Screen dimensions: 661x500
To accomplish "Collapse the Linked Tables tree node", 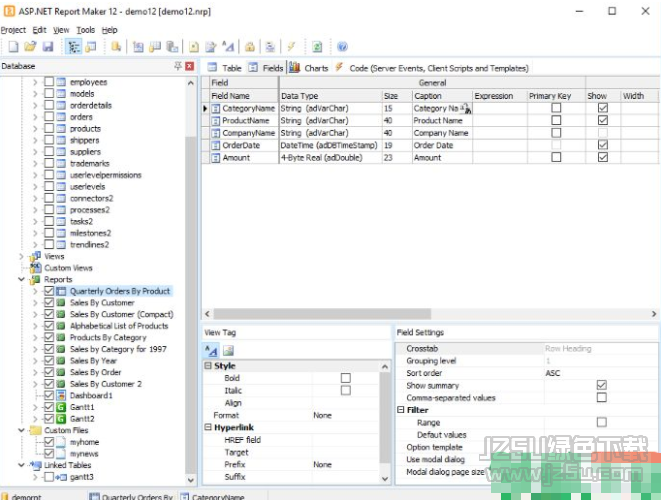I will [21, 465].
